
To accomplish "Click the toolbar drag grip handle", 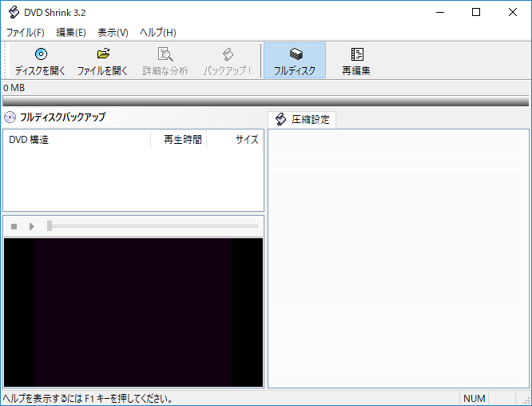I will [5, 61].
